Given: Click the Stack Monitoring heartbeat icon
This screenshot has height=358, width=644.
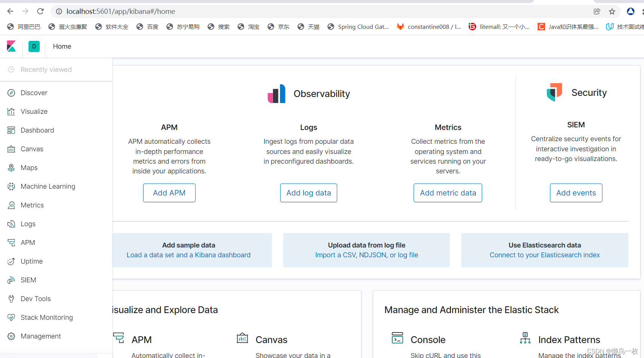Looking at the screenshot, I should (11, 318).
